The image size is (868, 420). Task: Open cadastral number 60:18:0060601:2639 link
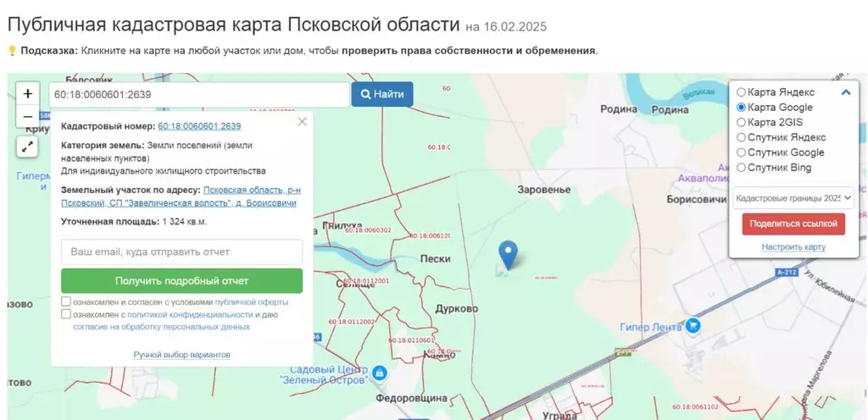tap(199, 126)
